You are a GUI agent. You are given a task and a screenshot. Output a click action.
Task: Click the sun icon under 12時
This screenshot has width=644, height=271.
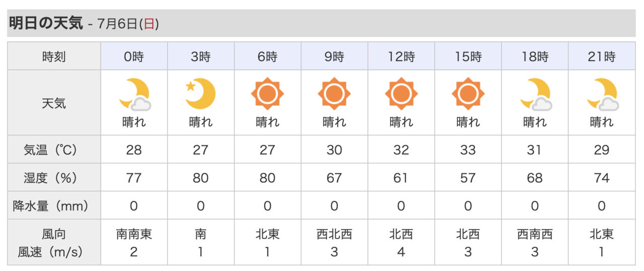[x=401, y=94]
